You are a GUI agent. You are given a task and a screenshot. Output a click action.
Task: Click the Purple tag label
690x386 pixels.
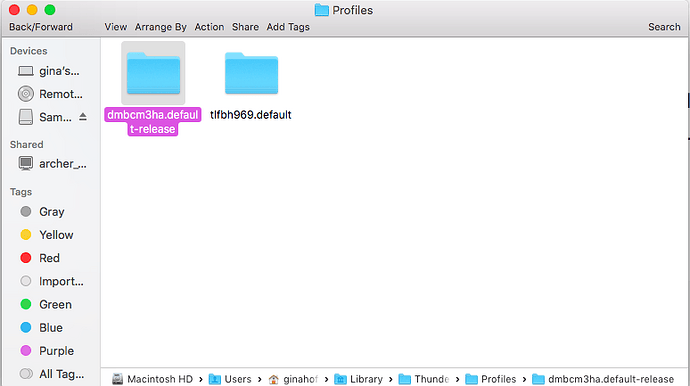tap(57, 351)
